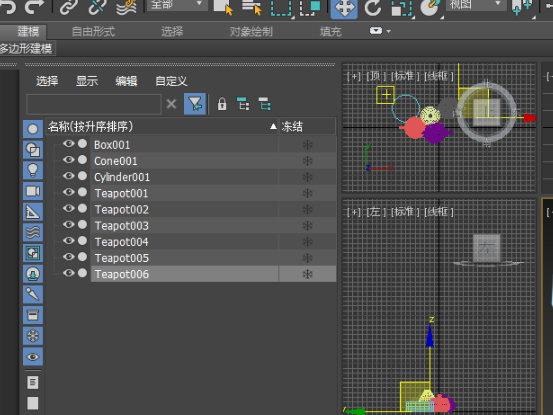Screen dimensions: 553x415
Task: Click Sort by Layer icon
Action: [x=265, y=104]
